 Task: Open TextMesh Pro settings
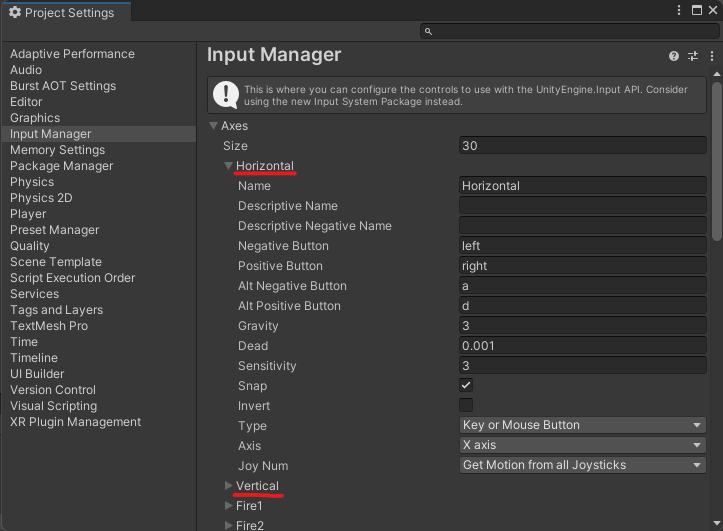point(49,326)
